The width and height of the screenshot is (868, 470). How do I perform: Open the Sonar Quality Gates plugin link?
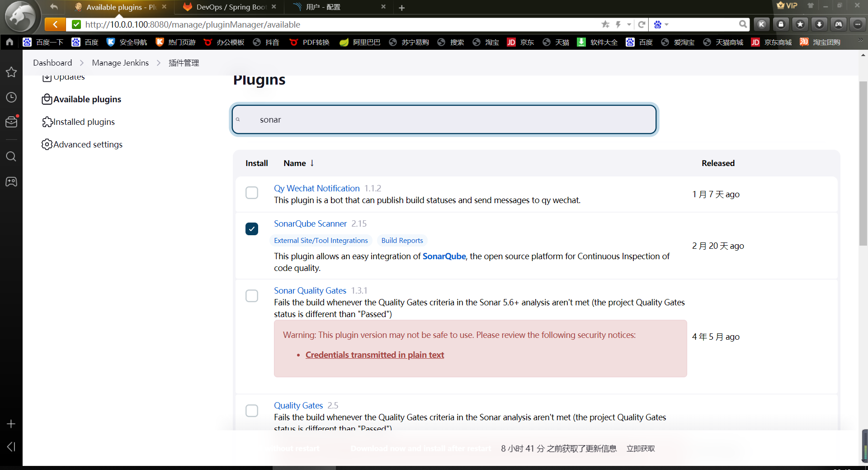[x=310, y=290]
